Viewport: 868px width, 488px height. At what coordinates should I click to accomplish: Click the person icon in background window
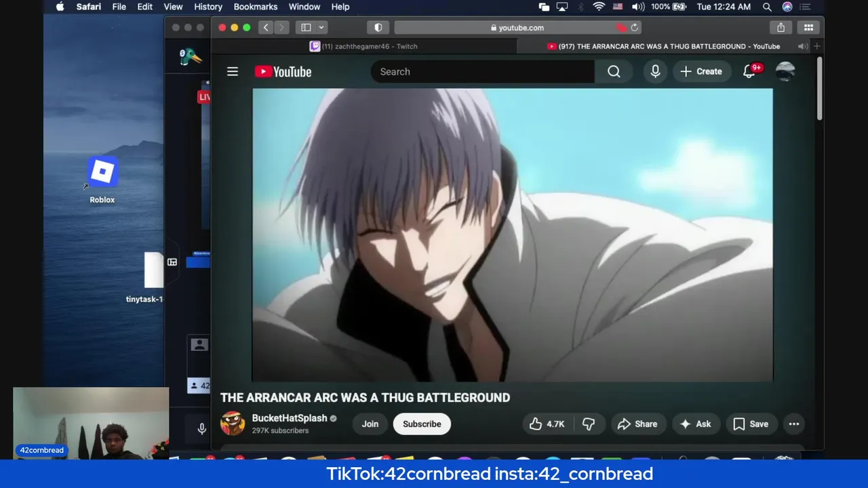click(x=199, y=344)
